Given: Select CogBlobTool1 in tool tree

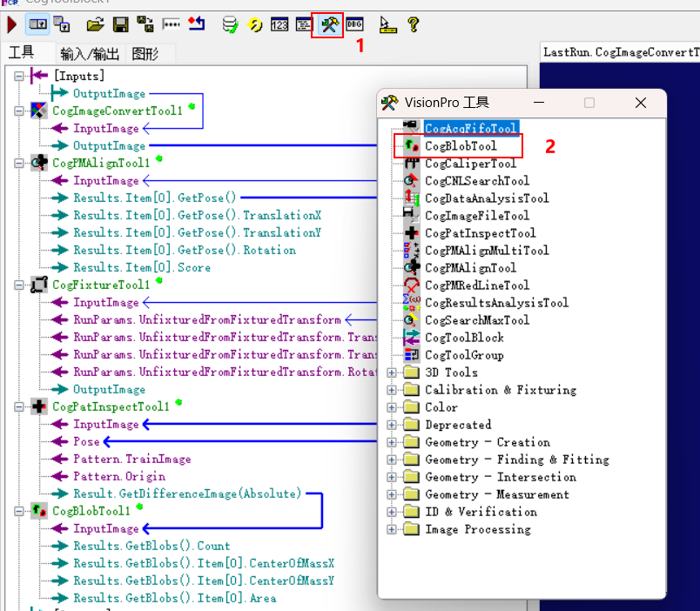Looking at the screenshot, I should pyautogui.click(x=91, y=511).
